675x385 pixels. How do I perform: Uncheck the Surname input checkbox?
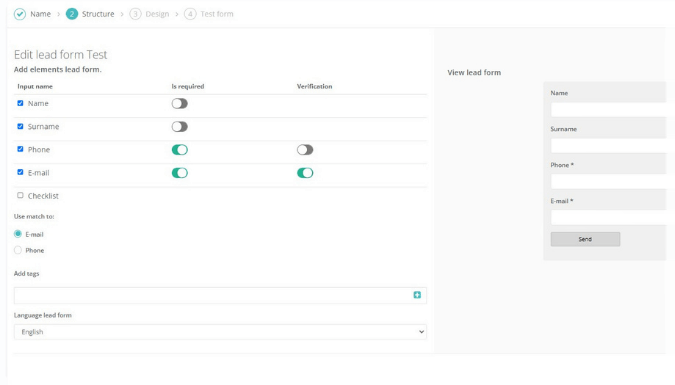[x=20, y=126]
